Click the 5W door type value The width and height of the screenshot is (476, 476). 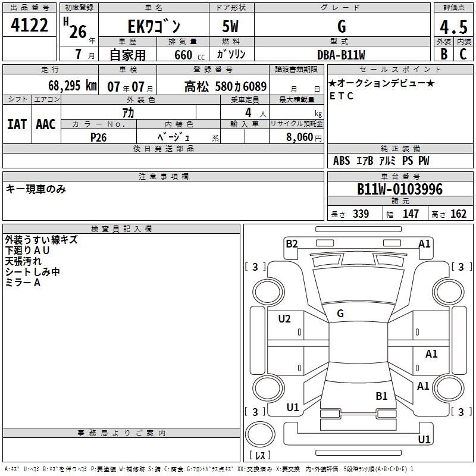tap(230, 26)
